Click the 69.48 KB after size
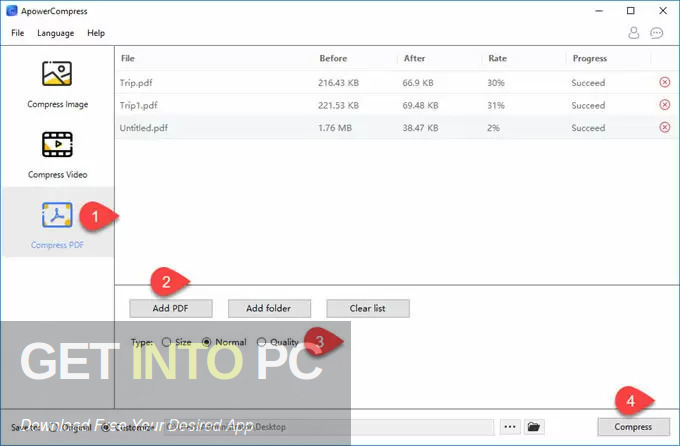680x446 pixels. click(420, 105)
